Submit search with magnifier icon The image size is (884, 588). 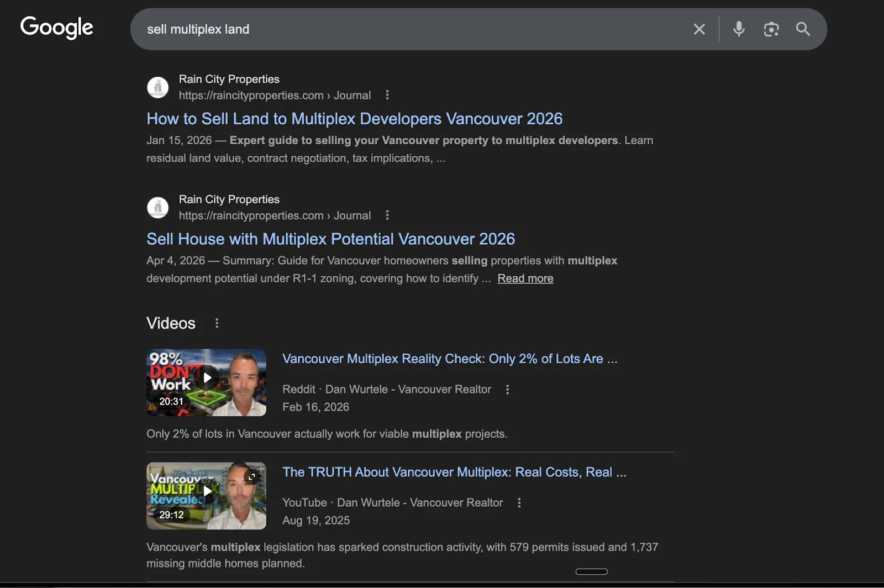pos(803,29)
